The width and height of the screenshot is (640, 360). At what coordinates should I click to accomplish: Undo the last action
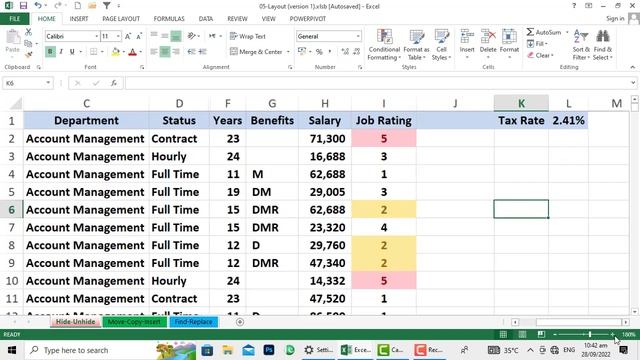click(x=38, y=6)
